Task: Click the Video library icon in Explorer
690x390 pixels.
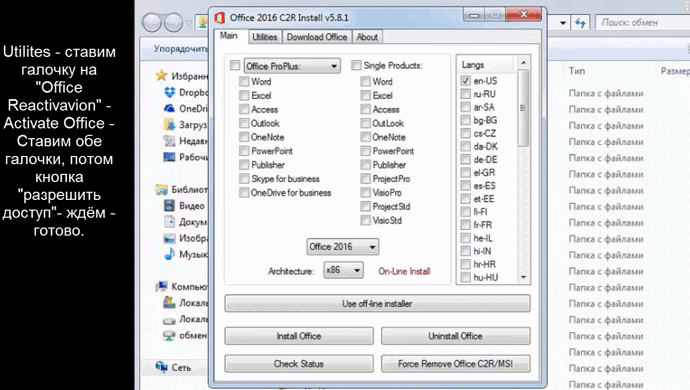Action: pyautogui.click(x=169, y=206)
